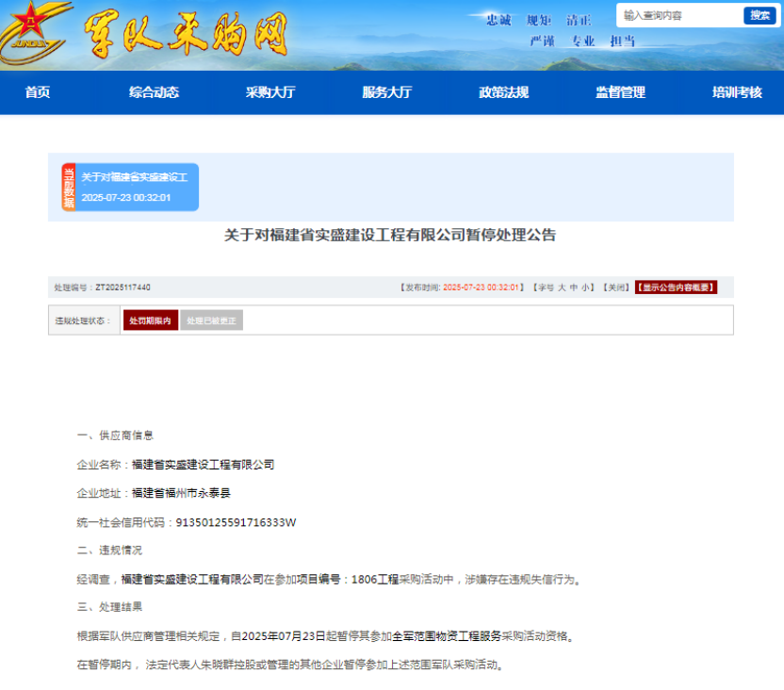Image resolution: width=784 pixels, height=690 pixels.
Task: Click the 军队采购网 site title
Action: [186, 34]
